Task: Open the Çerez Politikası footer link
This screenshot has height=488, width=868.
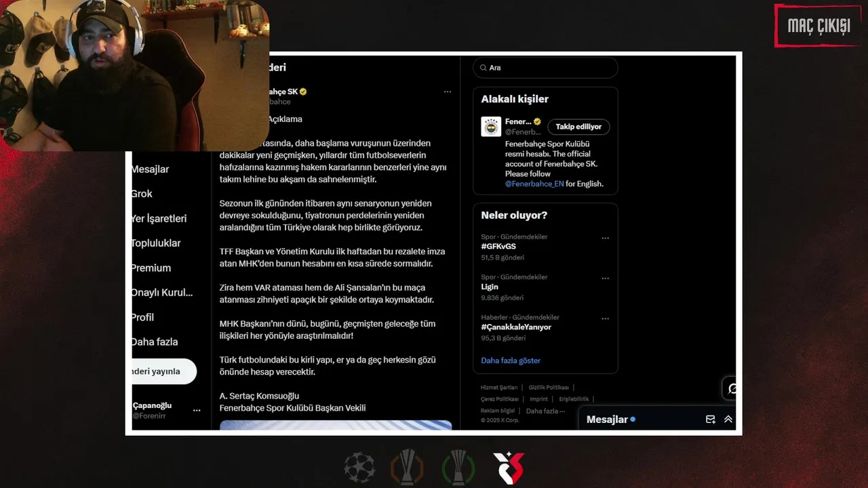Action: (x=500, y=399)
